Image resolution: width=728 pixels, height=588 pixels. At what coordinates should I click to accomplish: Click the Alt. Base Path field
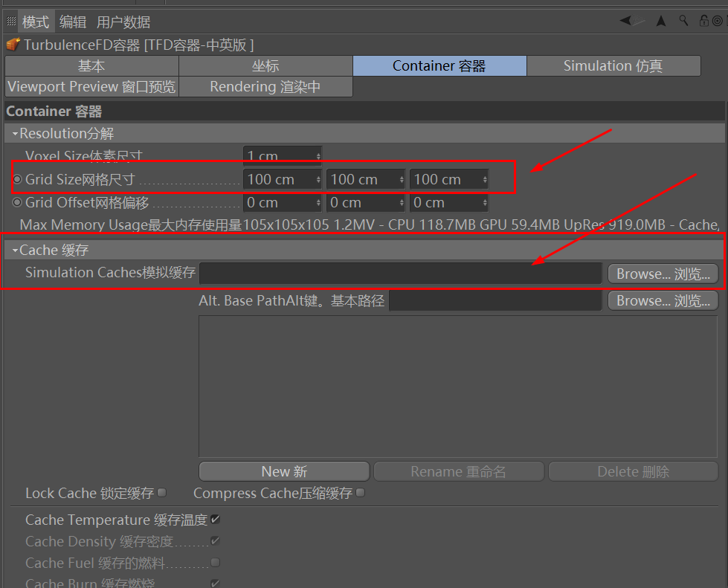tap(495, 301)
